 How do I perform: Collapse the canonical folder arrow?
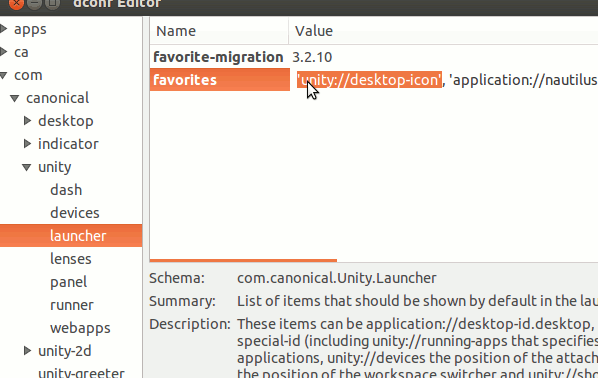(15, 98)
